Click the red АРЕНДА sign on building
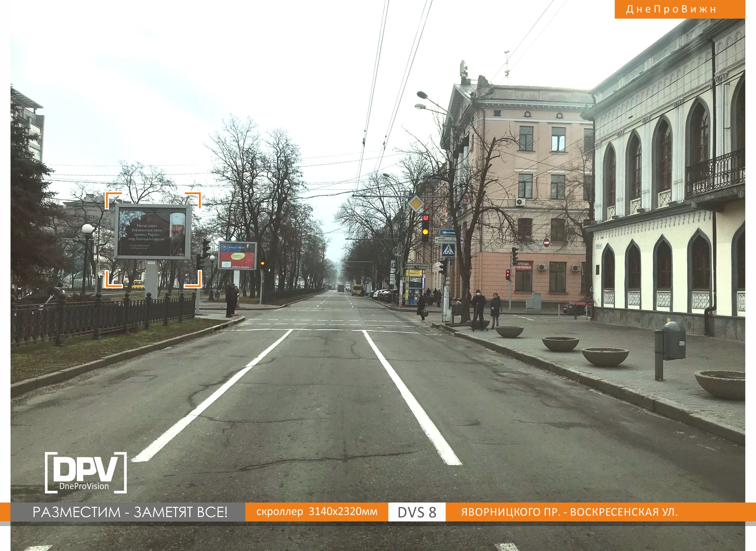The height and width of the screenshot is (551, 756). 524,266
